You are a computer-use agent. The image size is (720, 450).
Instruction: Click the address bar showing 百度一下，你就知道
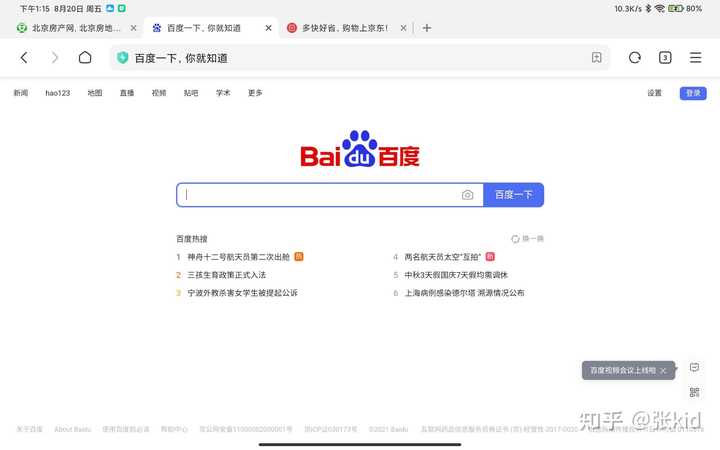click(360, 57)
